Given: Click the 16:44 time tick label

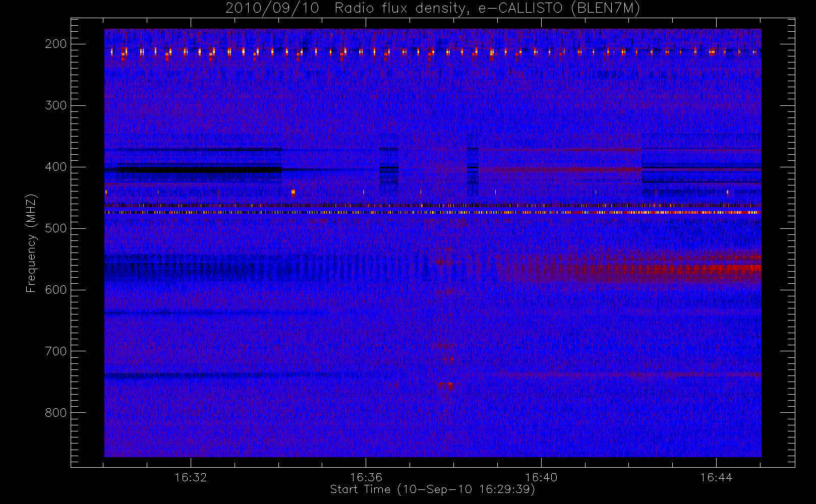Looking at the screenshot, I should [x=716, y=477].
